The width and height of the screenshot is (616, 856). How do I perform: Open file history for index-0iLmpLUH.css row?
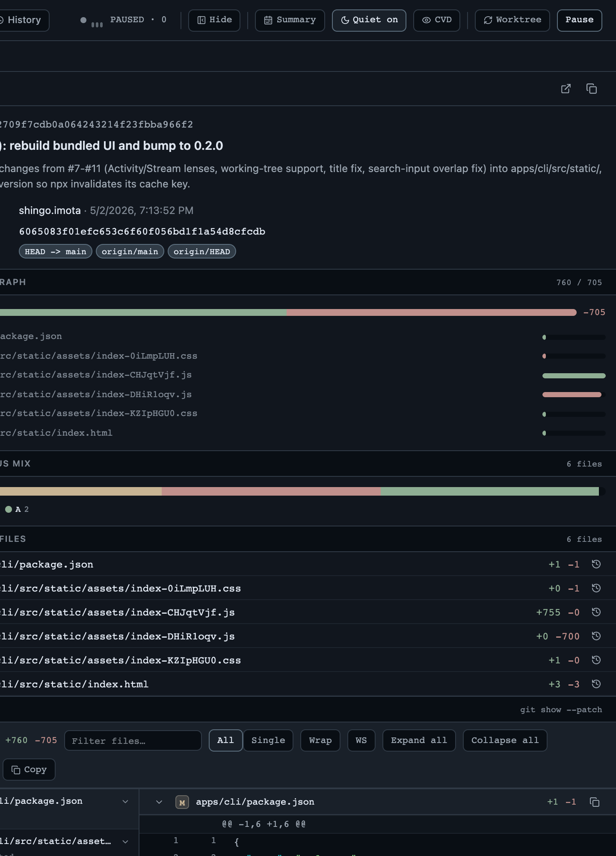(x=596, y=588)
